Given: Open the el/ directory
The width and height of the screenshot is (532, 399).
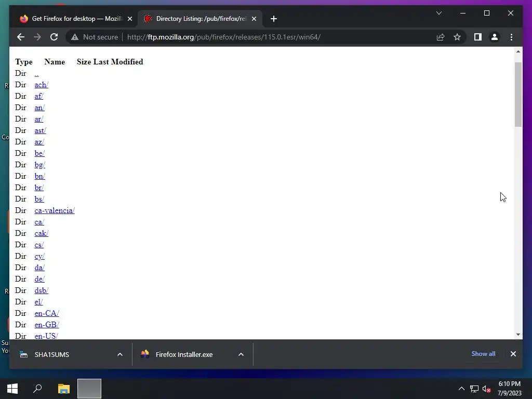Looking at the screenshot, I should click(x=38, y=302).
